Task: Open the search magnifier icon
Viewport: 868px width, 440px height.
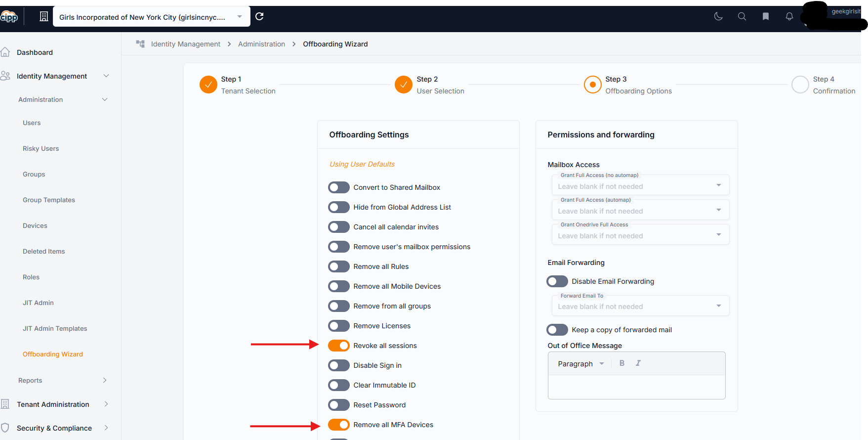Action: (742, 16)
